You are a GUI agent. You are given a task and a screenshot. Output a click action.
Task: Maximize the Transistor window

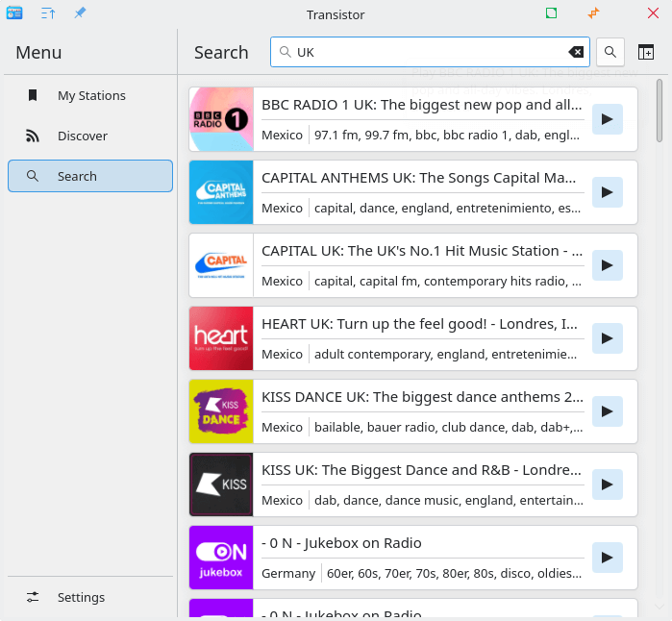coord(551,13)
